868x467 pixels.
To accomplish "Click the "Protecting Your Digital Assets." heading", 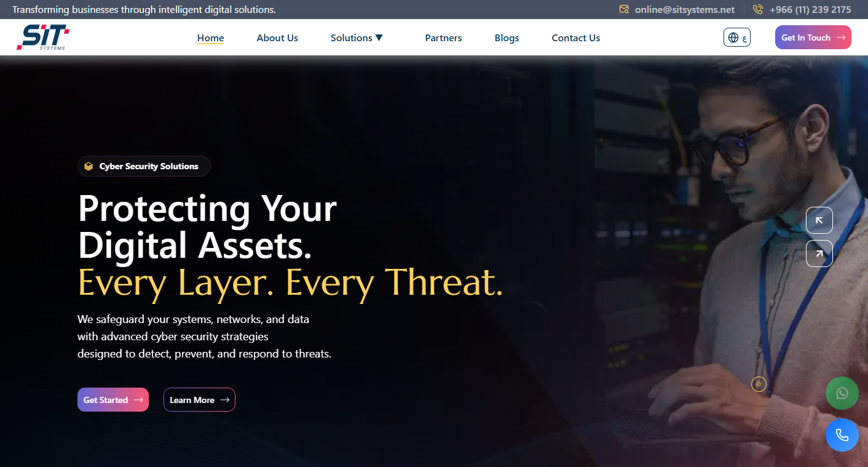I will click(207, 227).
